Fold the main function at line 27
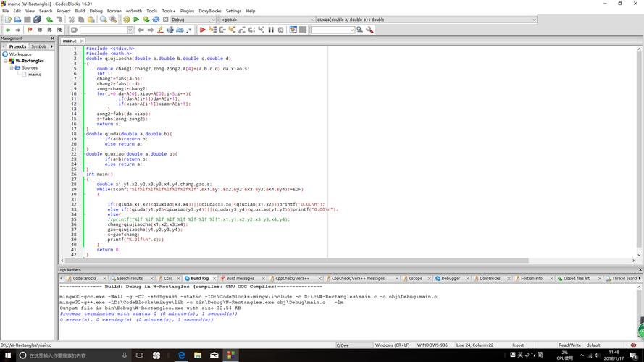The height and width of the screenshot is (362, 644). (86, 180)
